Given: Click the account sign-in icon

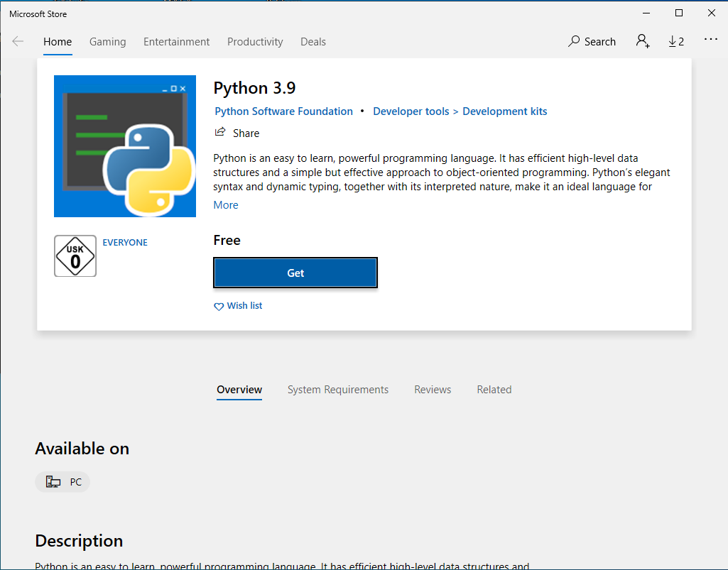Looking at the screenshot, I should (x=643, y=41).
